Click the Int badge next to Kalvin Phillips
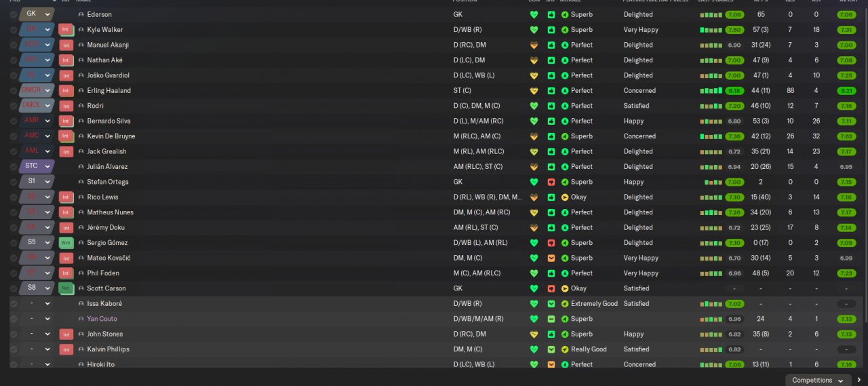This screenshot has height=386, width=868. (x=65, y=349)
